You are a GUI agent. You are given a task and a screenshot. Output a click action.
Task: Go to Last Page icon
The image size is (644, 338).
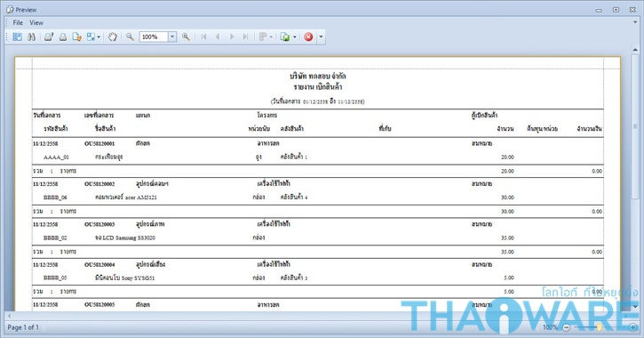245,37
